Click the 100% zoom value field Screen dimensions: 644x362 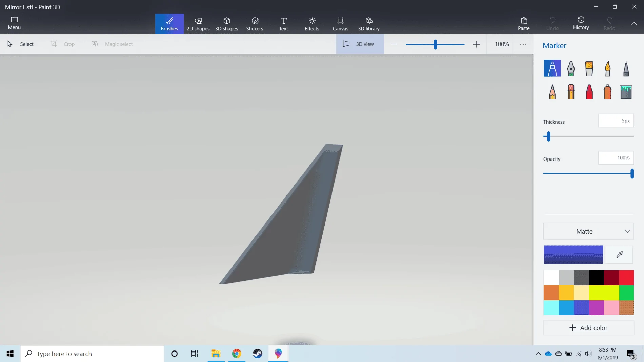[x=502, y=44]
